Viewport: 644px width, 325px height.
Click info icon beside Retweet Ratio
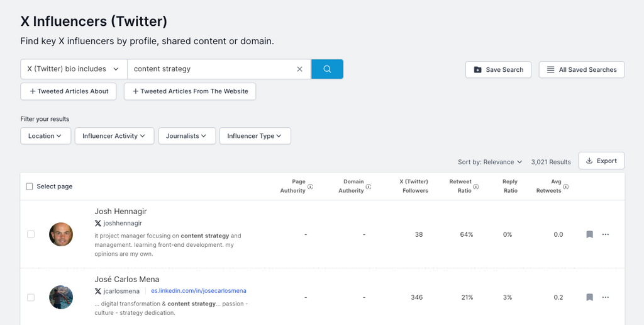point(476,186)
